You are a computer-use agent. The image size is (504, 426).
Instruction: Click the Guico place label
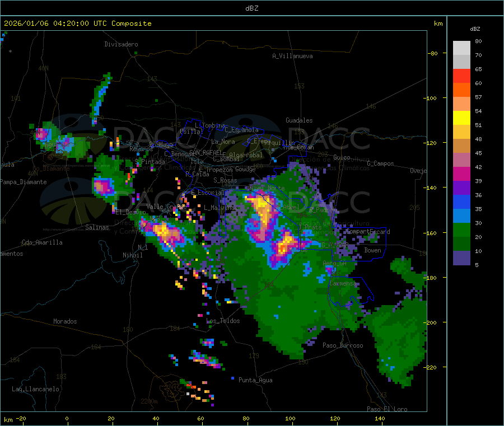click(x=342, y=157)
